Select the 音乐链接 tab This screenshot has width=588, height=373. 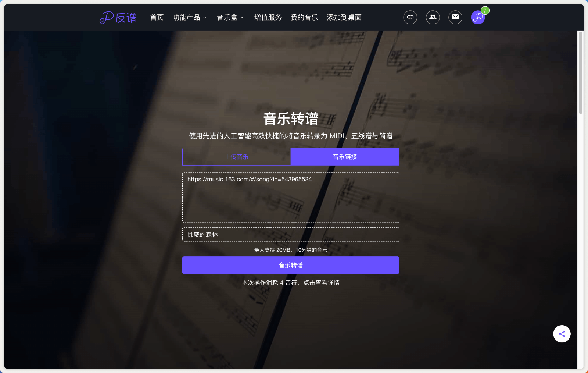(344, 156)
